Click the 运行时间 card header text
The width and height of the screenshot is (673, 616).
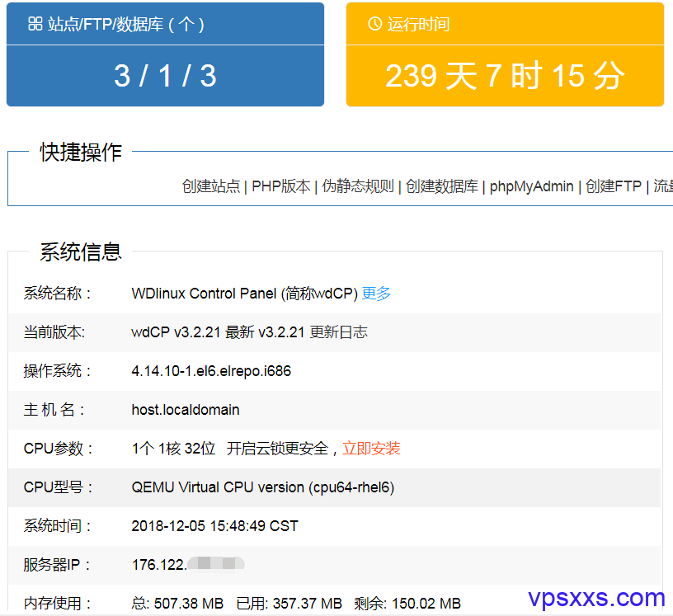(418, 24)
